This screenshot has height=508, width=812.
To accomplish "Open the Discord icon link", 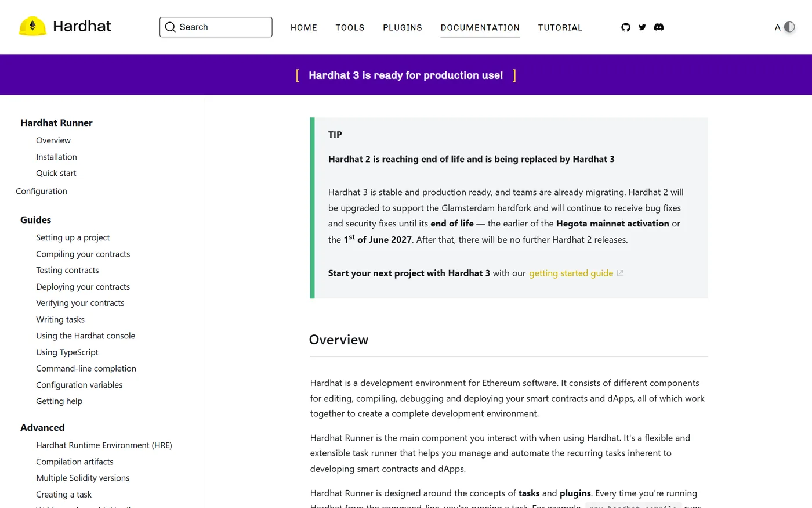I will click(x=659, y=27).
